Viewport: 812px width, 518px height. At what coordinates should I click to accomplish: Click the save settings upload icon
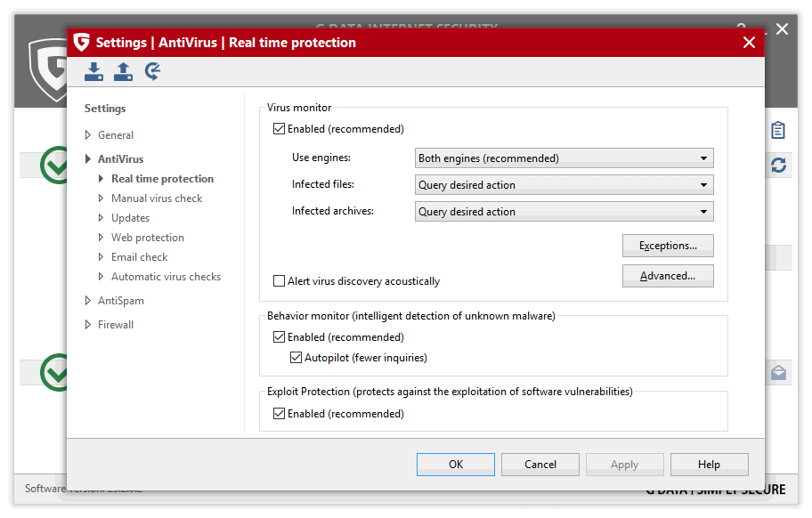[x=123, y=72]
